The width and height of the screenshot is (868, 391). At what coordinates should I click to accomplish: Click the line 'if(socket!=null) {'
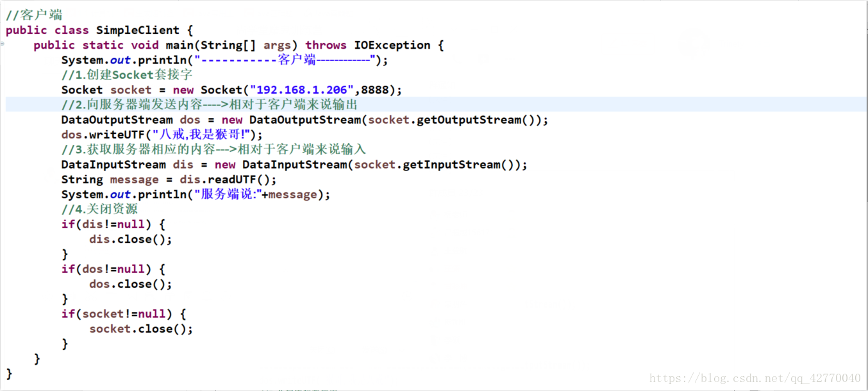click(124, 314)
